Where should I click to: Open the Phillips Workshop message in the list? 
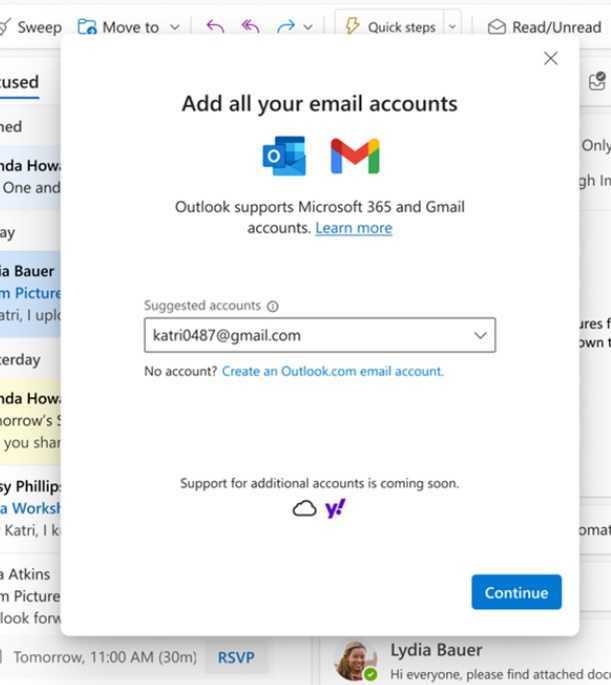(30, 509)
